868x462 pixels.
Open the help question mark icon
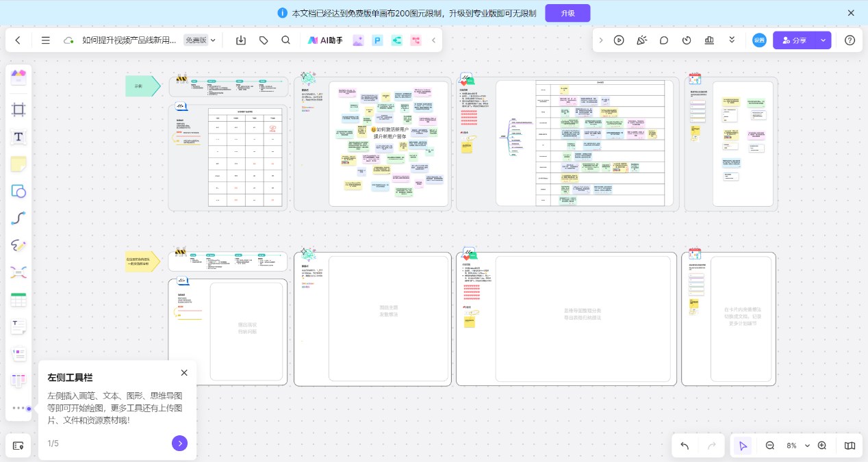click(x=850, y=40)
